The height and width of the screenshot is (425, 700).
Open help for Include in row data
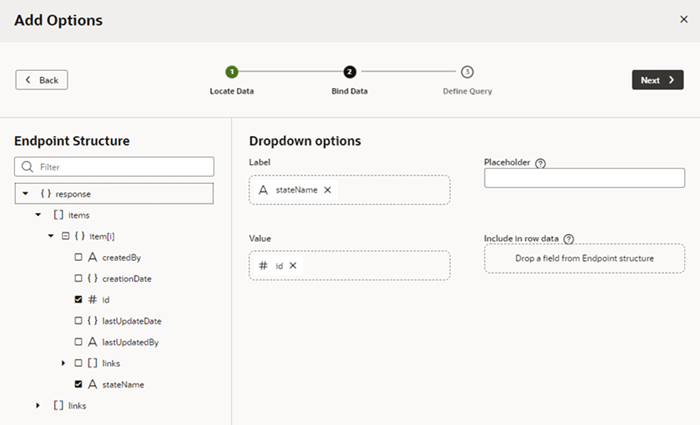click(x=568, y=239)
